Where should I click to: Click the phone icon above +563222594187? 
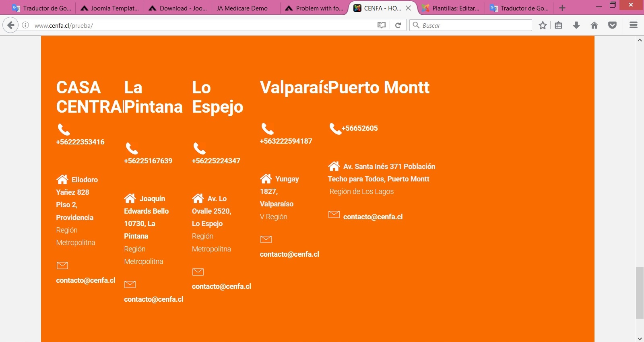click(x=268, y=128)
